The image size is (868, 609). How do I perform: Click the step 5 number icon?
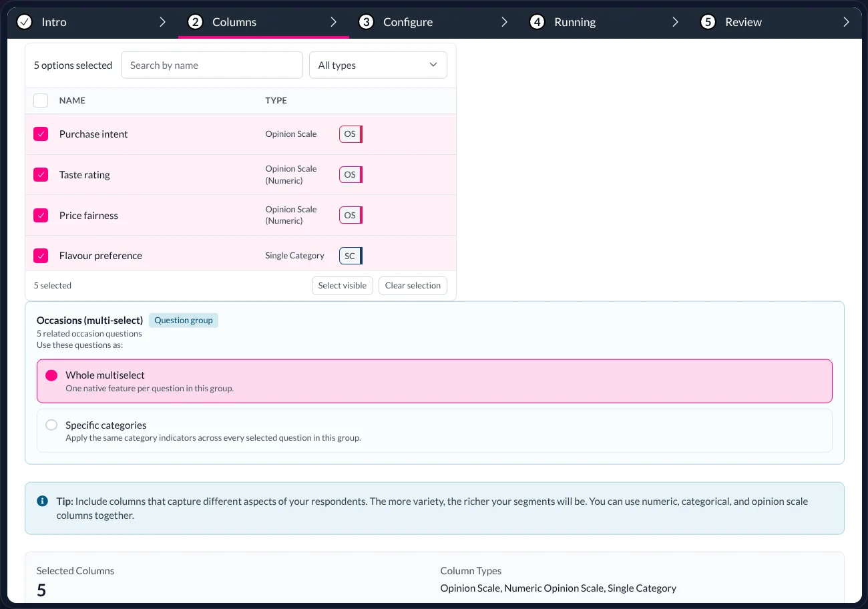click(708, 22)
